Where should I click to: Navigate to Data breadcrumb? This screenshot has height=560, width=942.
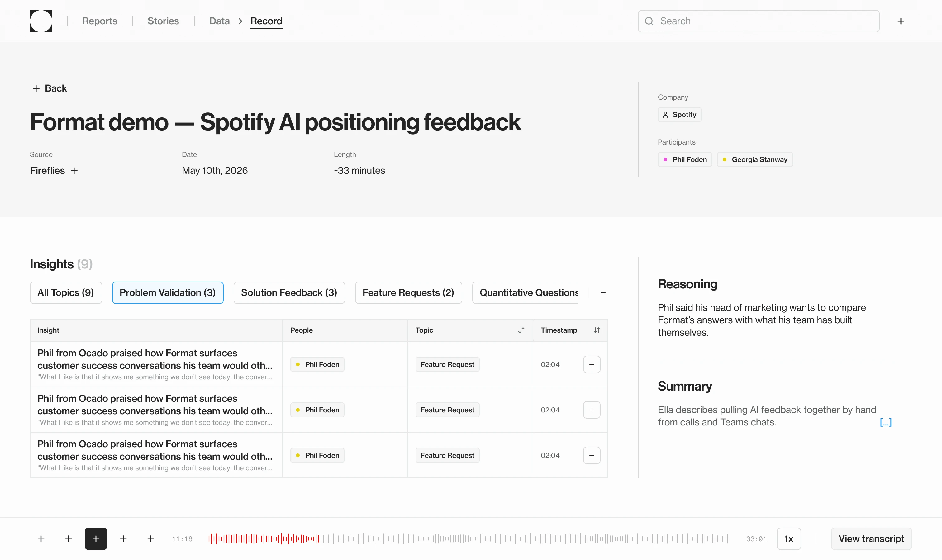tap(219, 21)
